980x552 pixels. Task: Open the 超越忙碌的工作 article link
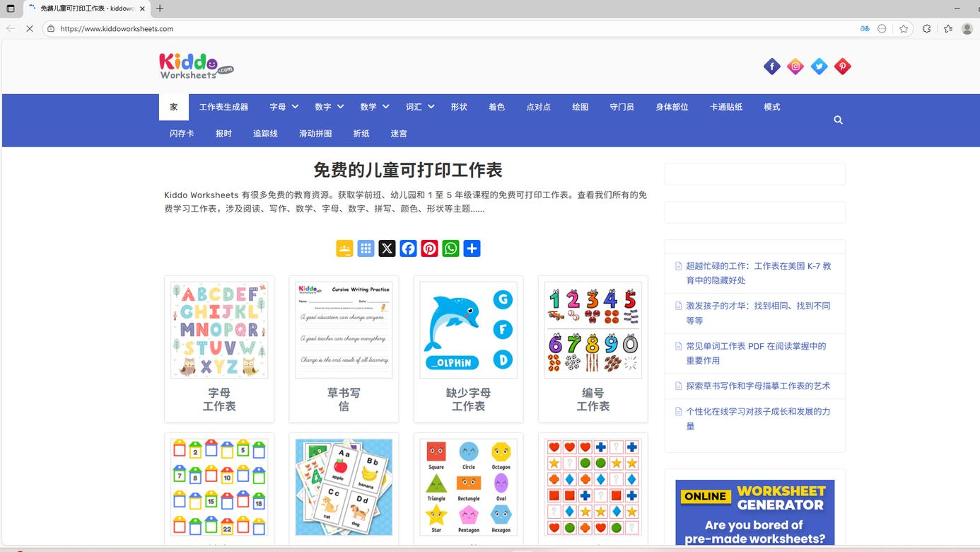pyautogui.click(x=759, y=273)
